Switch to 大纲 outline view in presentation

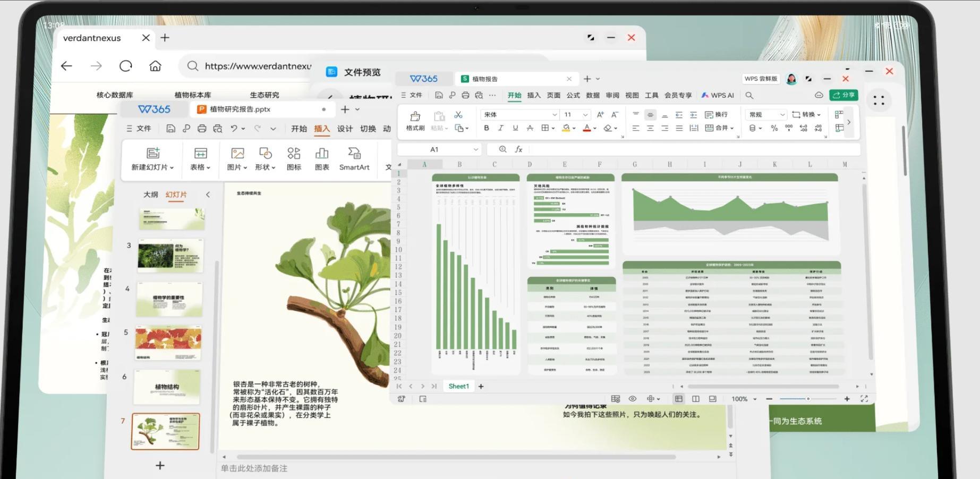pyautogui.click(x=151, y=195)
